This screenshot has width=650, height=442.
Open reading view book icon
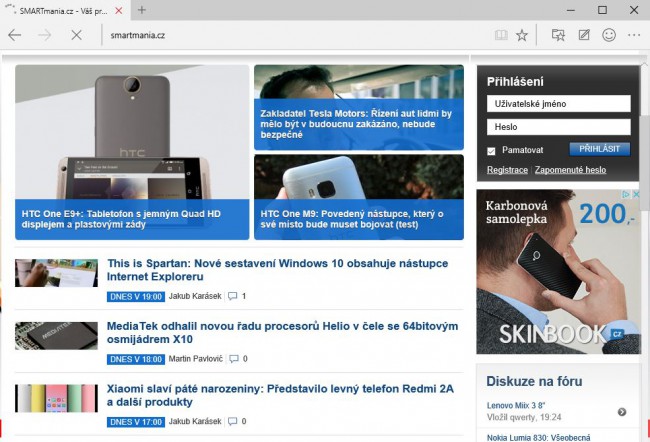[501, 35]
